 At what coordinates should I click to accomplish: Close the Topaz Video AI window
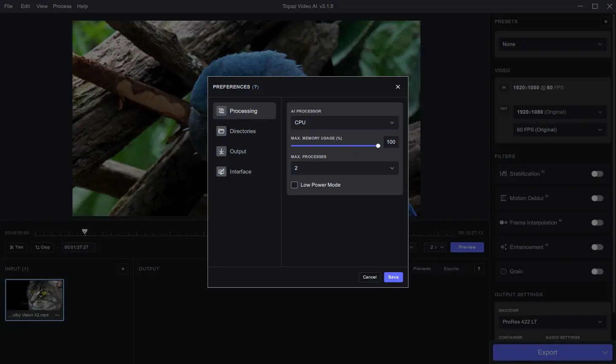coord(609,6)
